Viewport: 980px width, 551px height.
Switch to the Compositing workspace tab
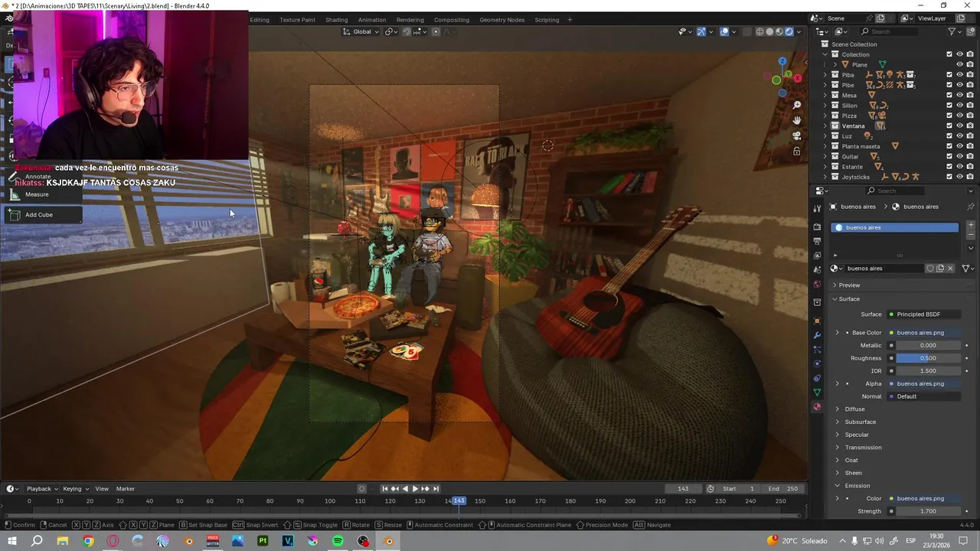point(452,20)
